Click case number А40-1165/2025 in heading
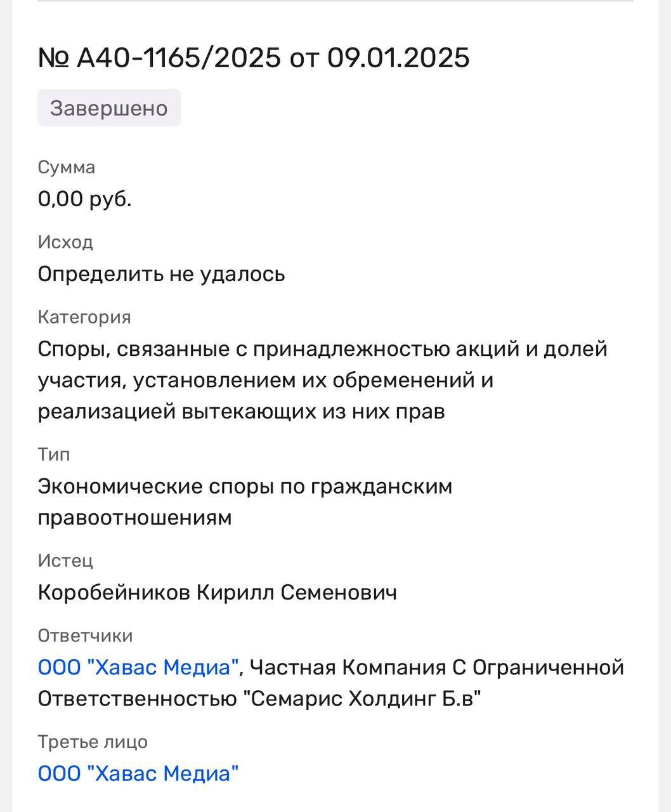This screenshot has height=812, width=671. pyautogui.click(x=178, y=58)
